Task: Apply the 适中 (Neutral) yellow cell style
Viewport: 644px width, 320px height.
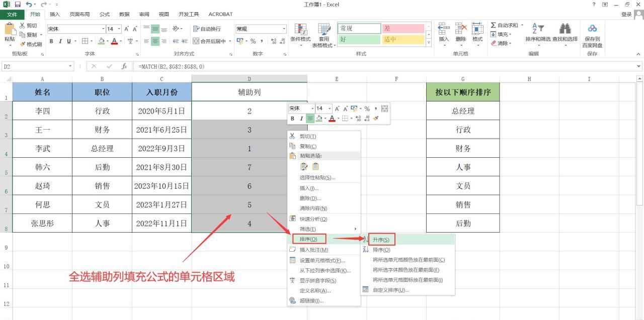Action: (403, 39)
